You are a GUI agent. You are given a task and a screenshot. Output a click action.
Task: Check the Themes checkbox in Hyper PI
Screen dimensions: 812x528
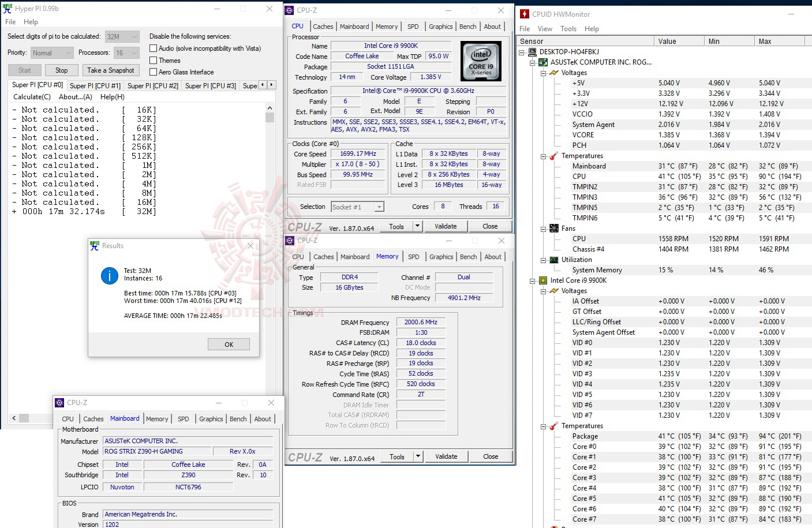[154, 60]
